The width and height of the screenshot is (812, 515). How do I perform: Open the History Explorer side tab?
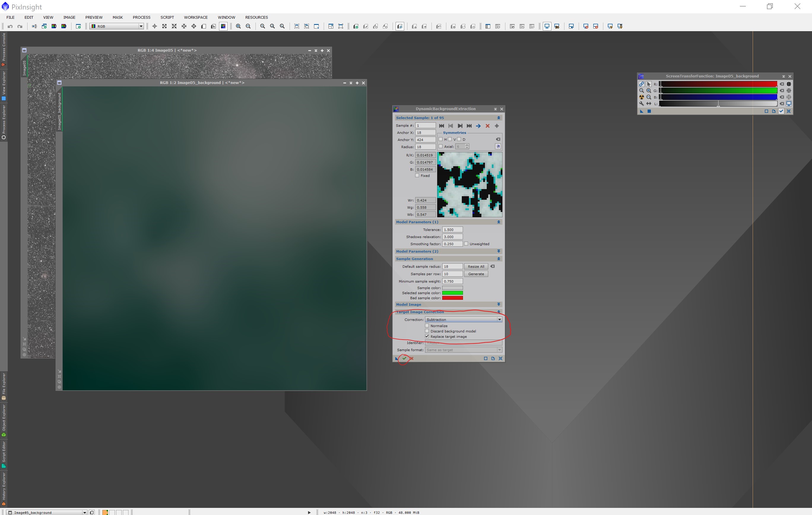click(x=4, y=489)
